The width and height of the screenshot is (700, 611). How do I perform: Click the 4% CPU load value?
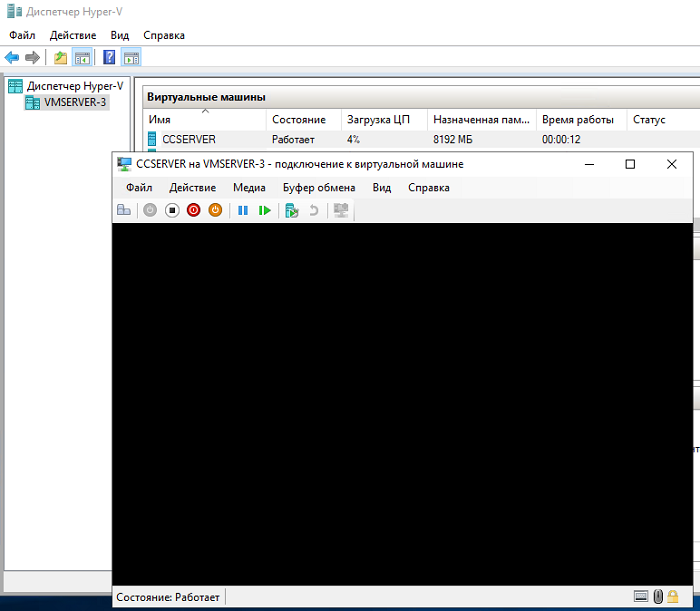pos(353,139)
